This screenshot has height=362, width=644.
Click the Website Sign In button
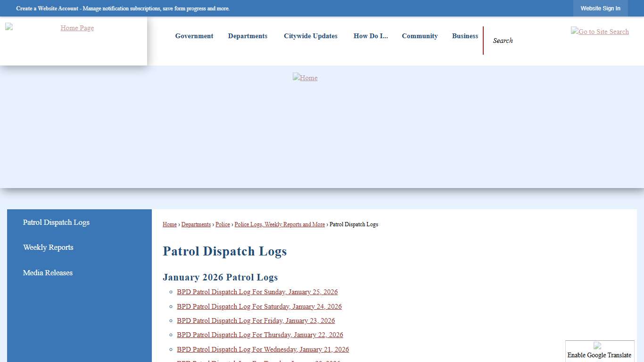point(601,8)
